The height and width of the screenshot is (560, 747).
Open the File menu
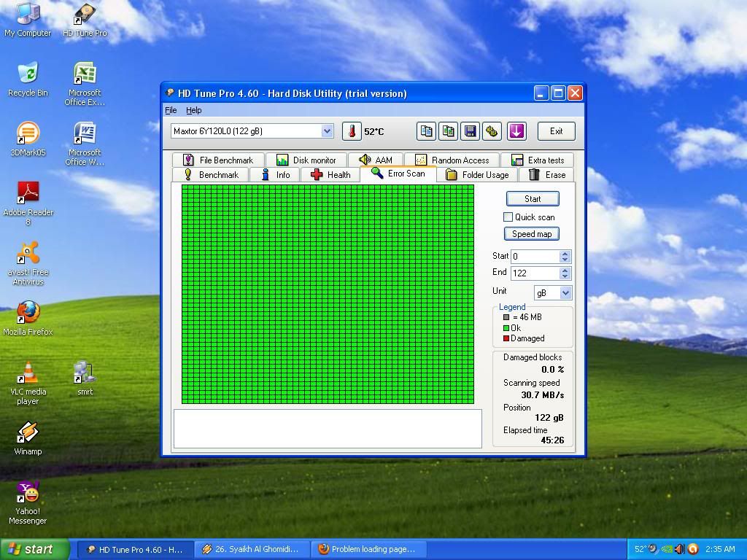[171, 110]
